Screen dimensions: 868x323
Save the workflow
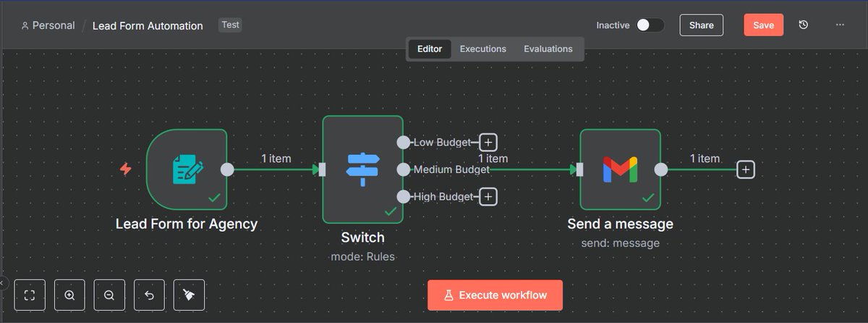pyautogui.click(x=764, y=25)
